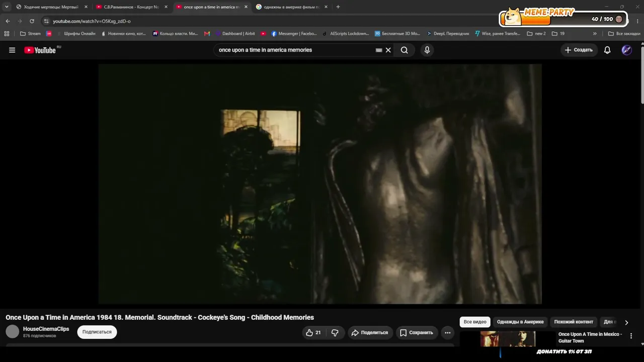The width and height of the screenshot is (644, 362).
Task: Switch to the Ходячие мертвецы tab
Action: click(51, 7)
